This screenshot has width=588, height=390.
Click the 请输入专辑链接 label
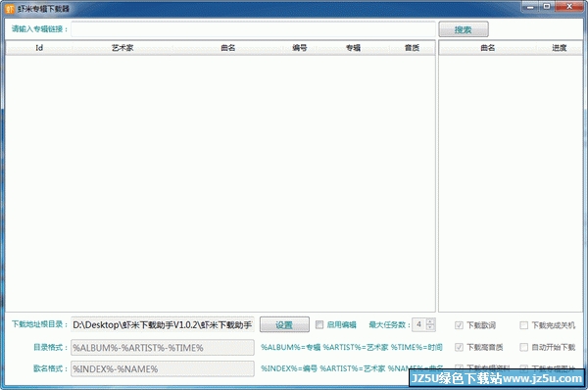[x=39, y=29]
